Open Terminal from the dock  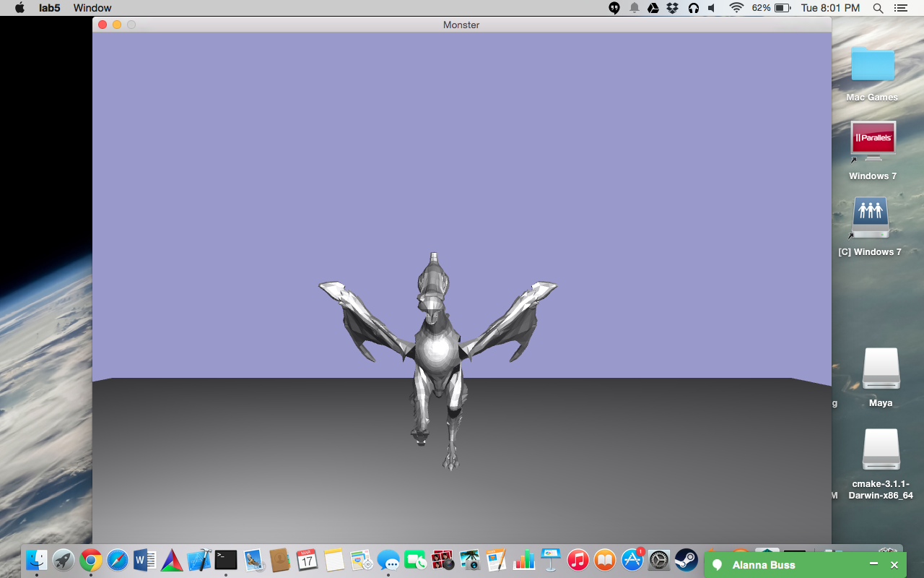[226, 560]
